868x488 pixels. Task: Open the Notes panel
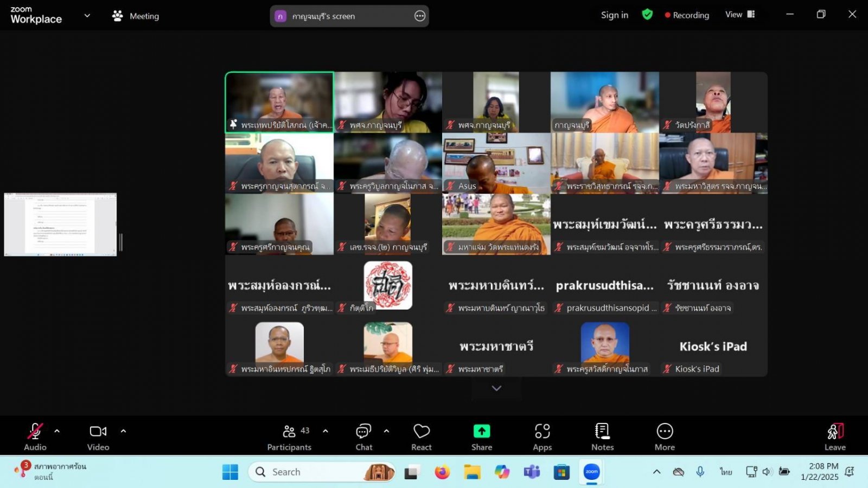coord(603,436)
